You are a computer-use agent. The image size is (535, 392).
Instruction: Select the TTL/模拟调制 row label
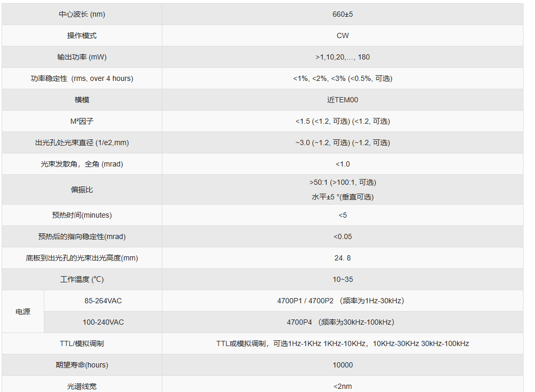(82, 343)
